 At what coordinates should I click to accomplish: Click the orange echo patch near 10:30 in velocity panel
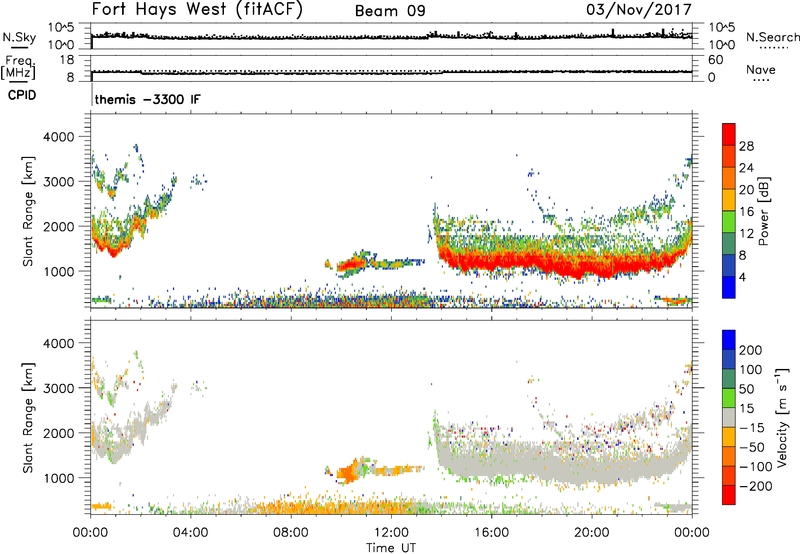click(x=349, y=472)
